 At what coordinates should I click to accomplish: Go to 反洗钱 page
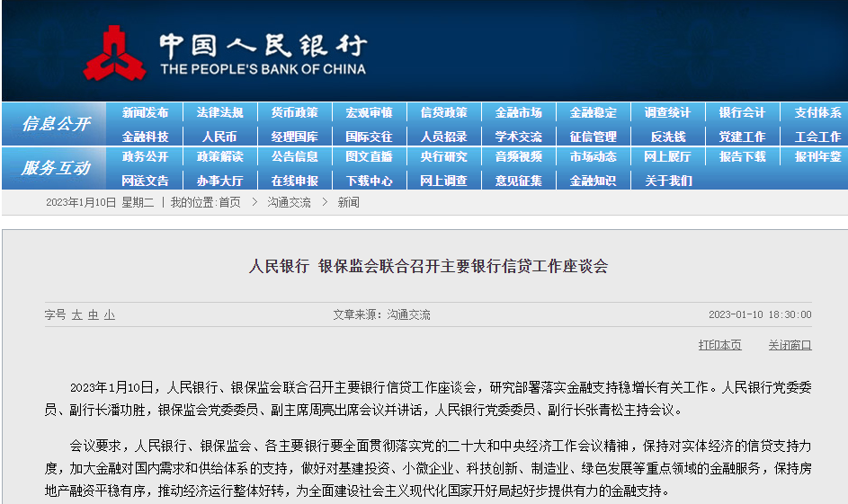tap(667, 137)
